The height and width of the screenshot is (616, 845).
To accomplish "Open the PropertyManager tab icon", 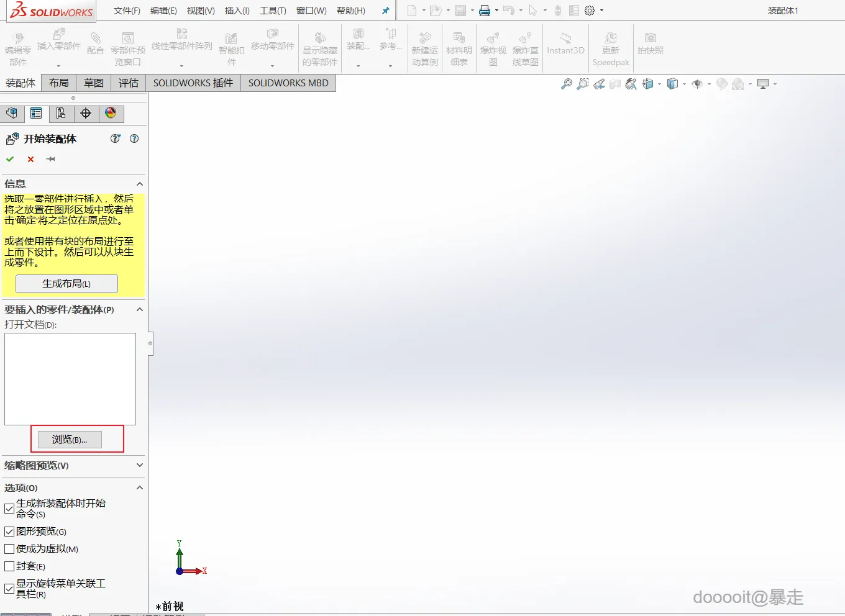I will (36, 113).
